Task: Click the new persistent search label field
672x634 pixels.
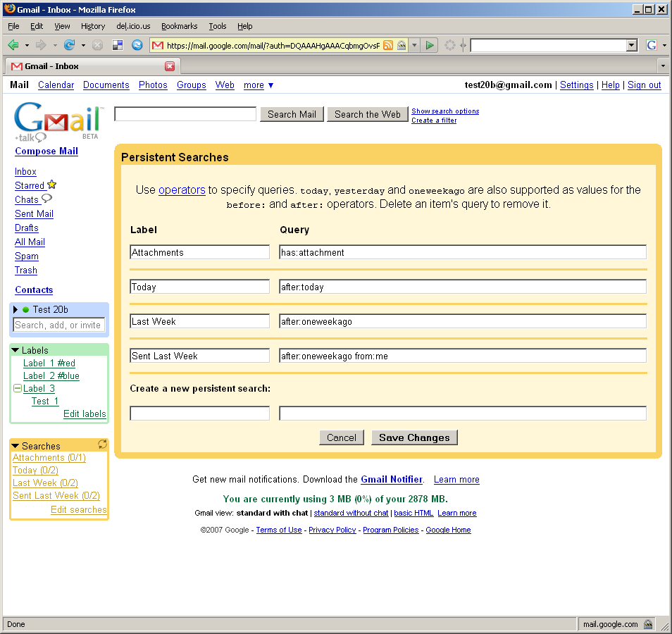Action: click(x=200, y=414)
